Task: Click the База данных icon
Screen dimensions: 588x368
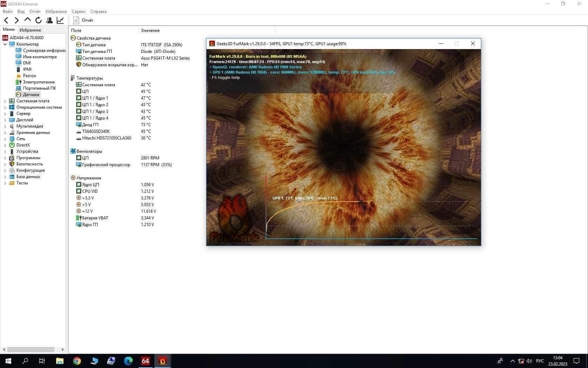Action: (12, 177)
